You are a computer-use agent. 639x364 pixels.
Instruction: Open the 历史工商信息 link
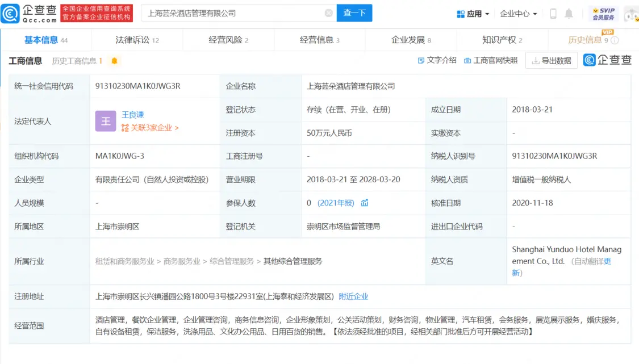77,61
